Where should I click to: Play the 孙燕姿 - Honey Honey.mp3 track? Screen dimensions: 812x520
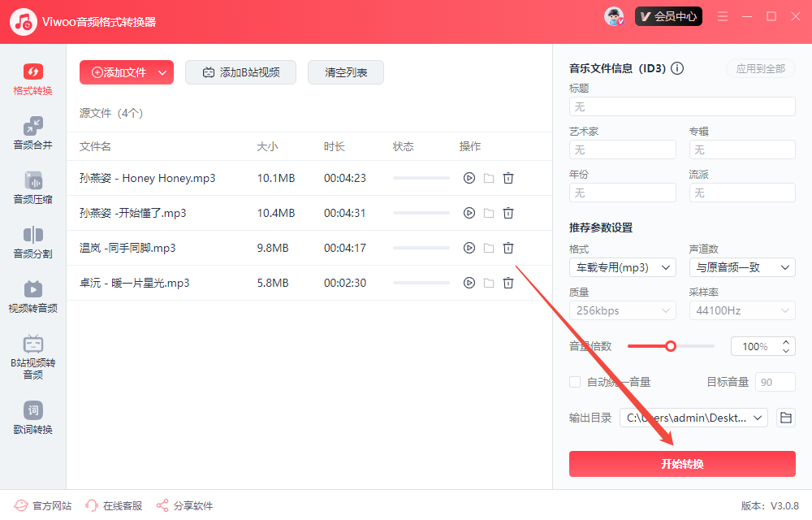(469, 178)
